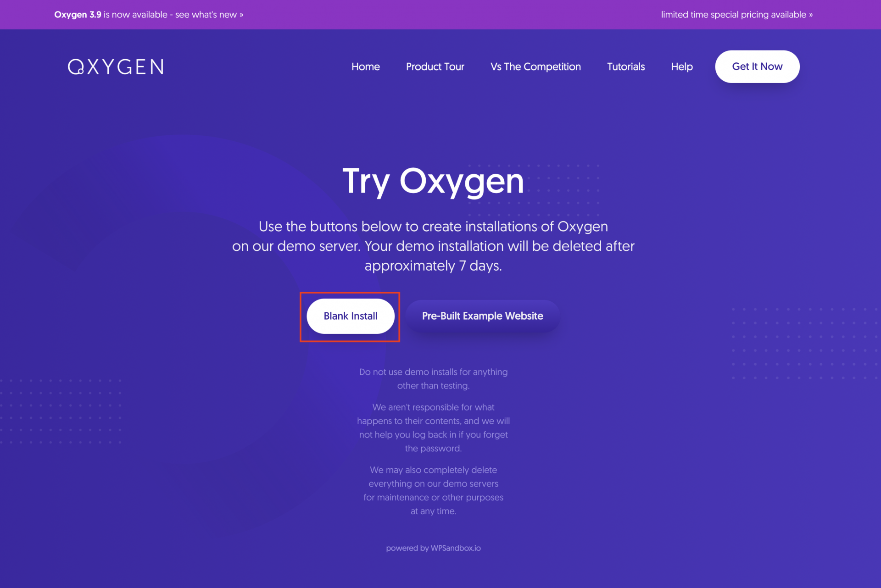The width and height of the screenshot is (881, 588).
Task: Toggle limited time special pricing offer
Action: point(736,14)
